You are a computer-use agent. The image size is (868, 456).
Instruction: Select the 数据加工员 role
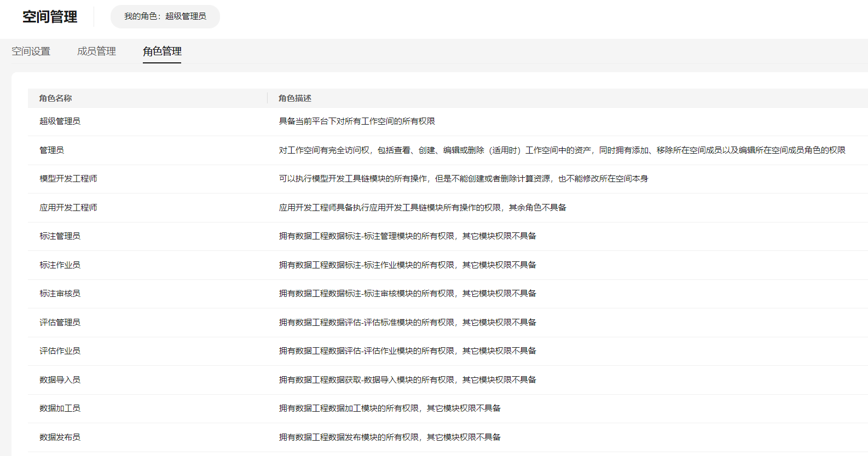(x=60, y=408)
